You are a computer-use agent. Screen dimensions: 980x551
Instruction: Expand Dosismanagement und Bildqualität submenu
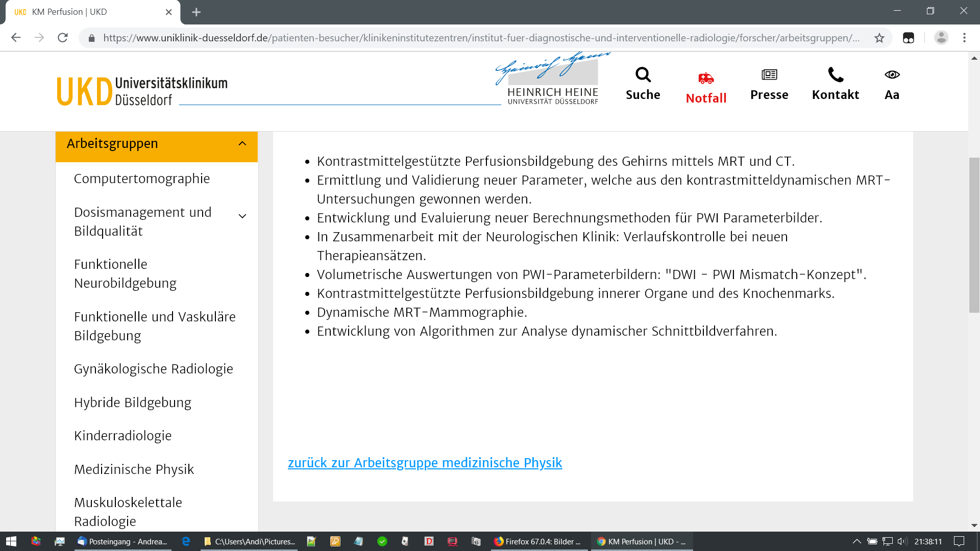tap(242, 216)
